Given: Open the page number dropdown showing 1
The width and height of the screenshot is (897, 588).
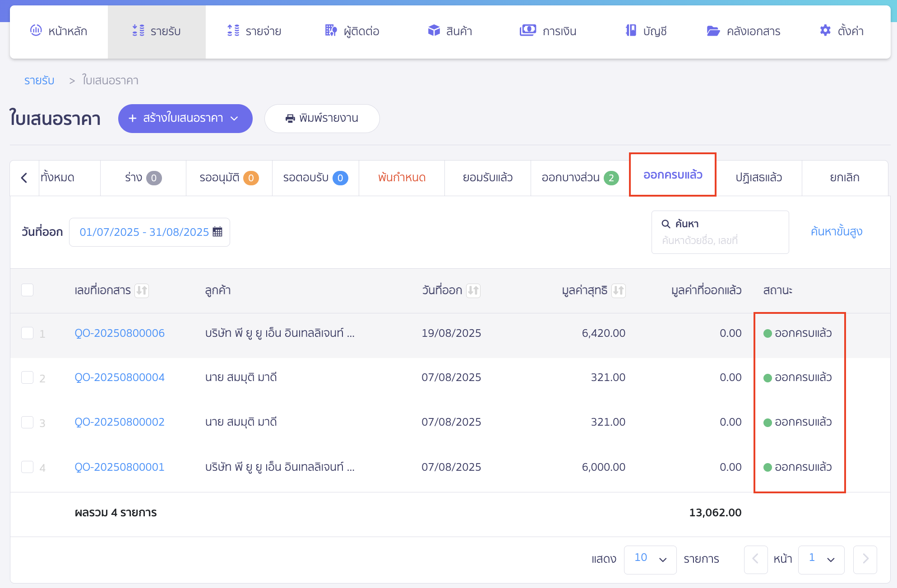Looking at the screenshot, I should tap(821, 559).
